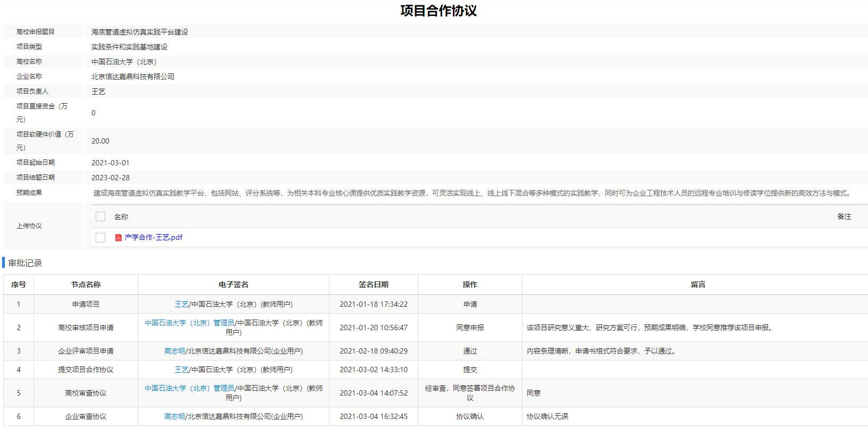Click the PDF file icon for 产学合作-王艺
Viewport: 868px width, 428px height.
tap(118, 238)
